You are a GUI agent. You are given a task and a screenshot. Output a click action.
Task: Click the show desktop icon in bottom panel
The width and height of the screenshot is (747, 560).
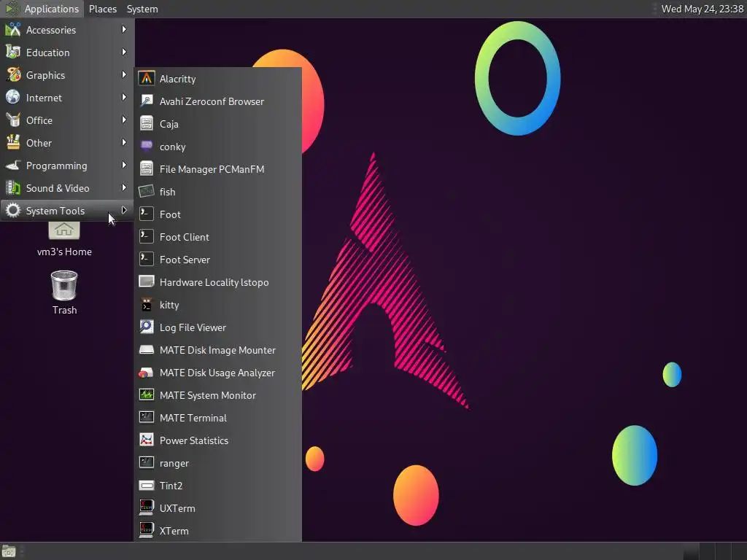9,551
